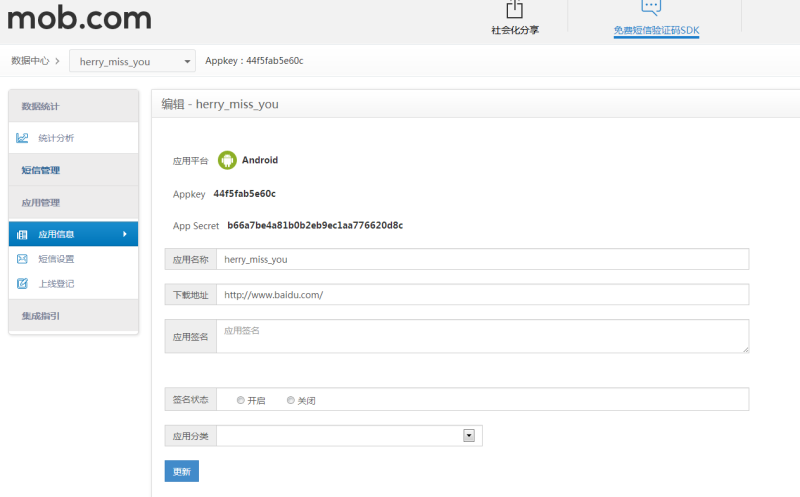
Task: Select the 关闭 signature status radio
Action: coord(291,400)
